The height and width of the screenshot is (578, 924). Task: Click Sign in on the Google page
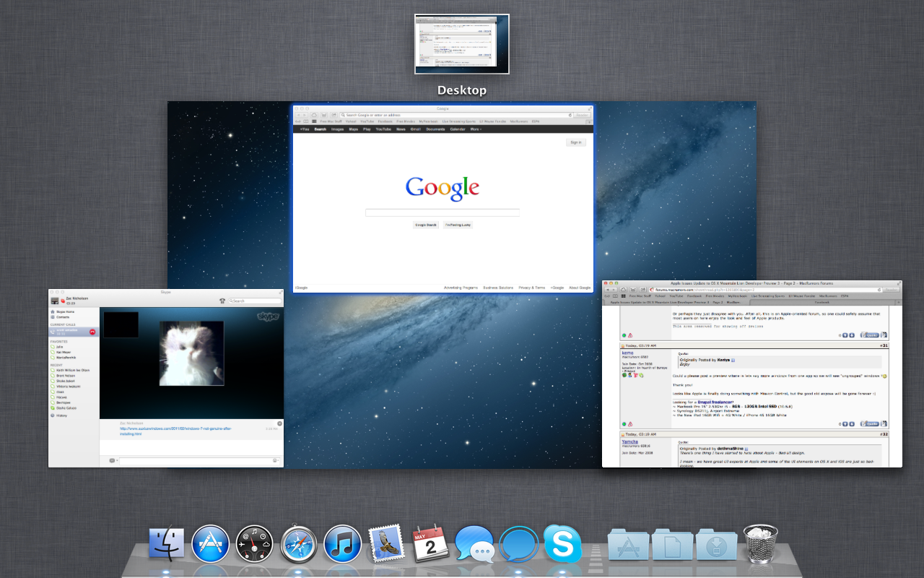575,142
